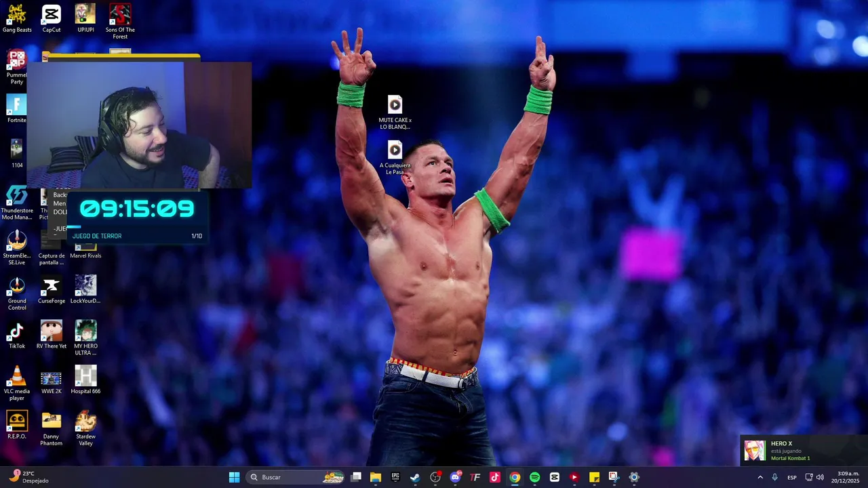Select the Marvel Rivals desktop label
The height and width of the screenshot is (488, 868).
click(85, 256)
